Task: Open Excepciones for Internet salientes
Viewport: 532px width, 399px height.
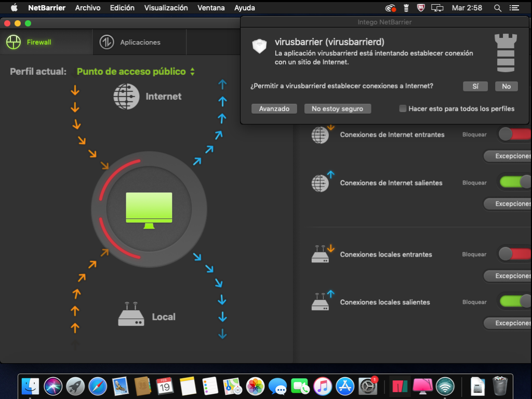Action: (508, 204)
